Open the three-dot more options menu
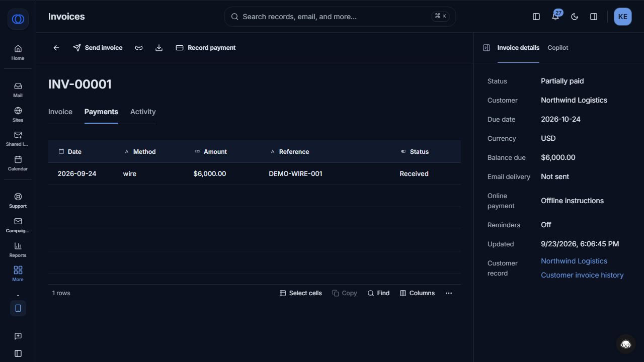Image resolution: width=644 pixels, height=362 pixels. pyautogui.click(x=449, y=293)
